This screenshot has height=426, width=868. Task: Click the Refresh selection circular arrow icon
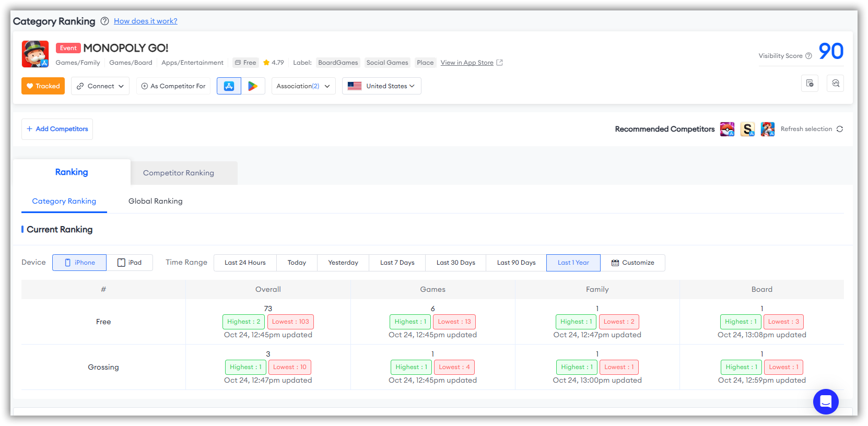coord(840,129)
